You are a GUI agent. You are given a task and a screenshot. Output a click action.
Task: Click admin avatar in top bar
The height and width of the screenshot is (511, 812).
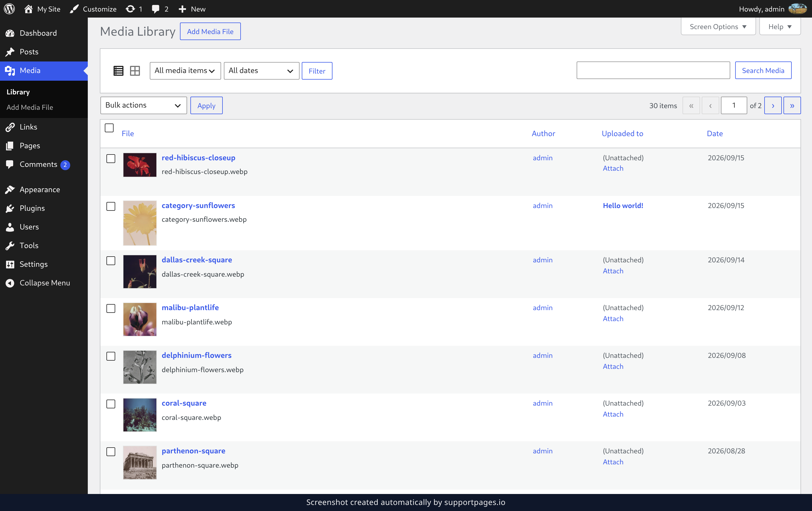[x=798, y=9]
